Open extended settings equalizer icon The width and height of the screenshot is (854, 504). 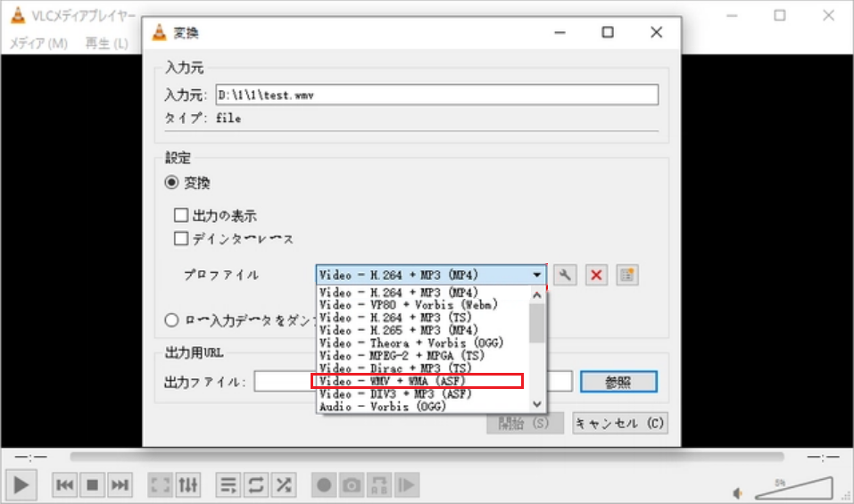[188, 484]
